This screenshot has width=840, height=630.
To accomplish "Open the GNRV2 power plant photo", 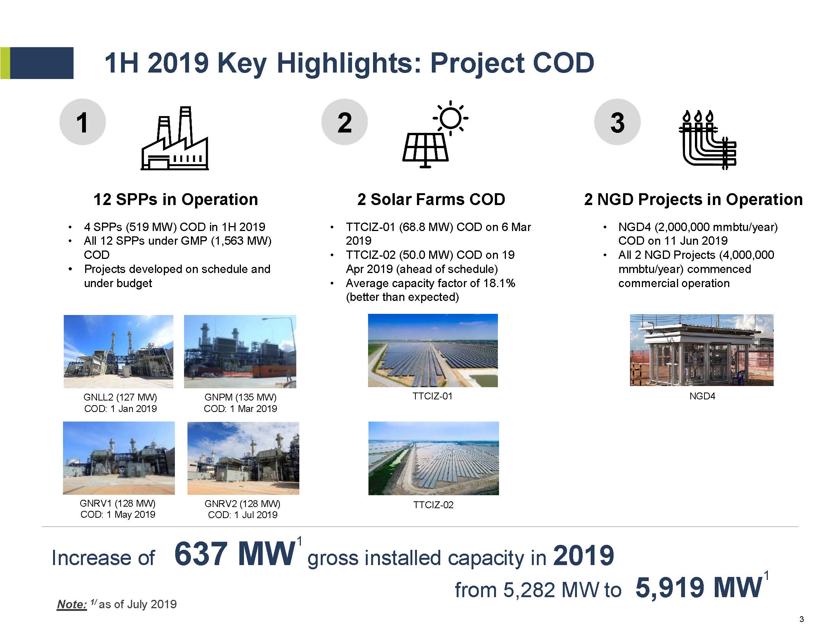I will 243,458.
